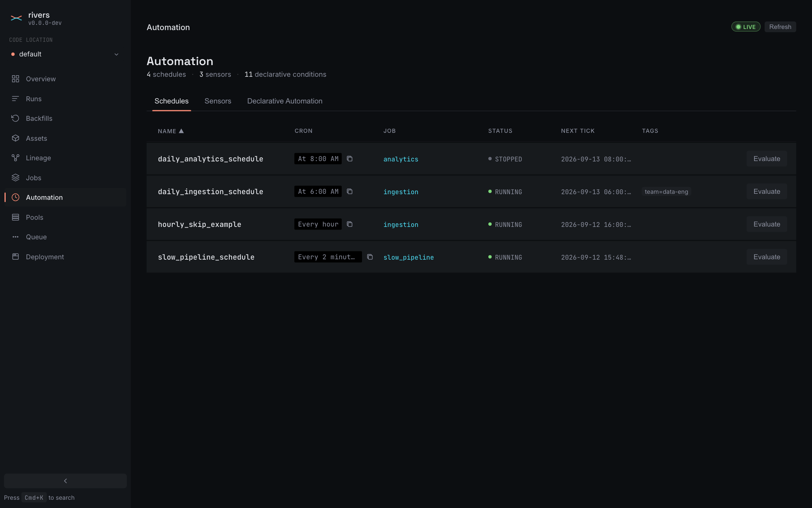Switch to the Schedules tab
The height and width of the screenshot is (508, 812).
[171, 101]
